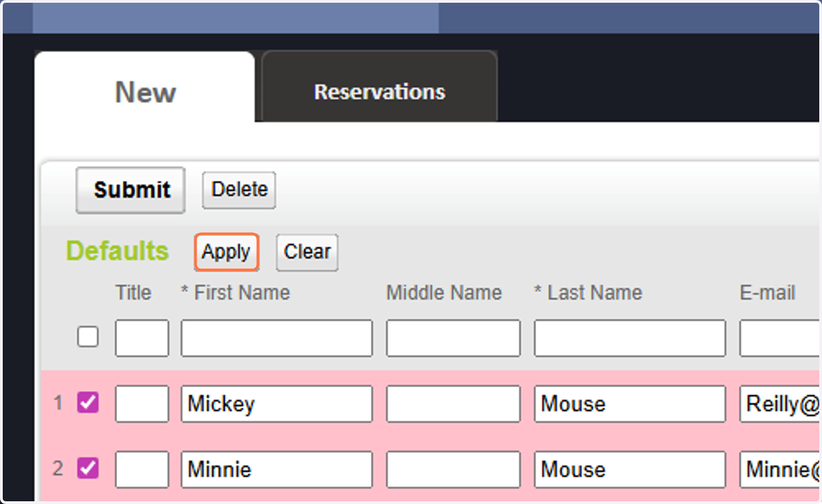Check the select-all checkbox in defaults row
Screen dimensions: 822x504
[88, 337]
